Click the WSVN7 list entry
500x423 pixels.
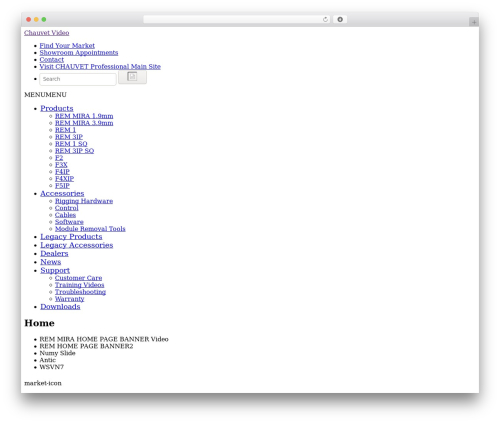pos(52,367)
